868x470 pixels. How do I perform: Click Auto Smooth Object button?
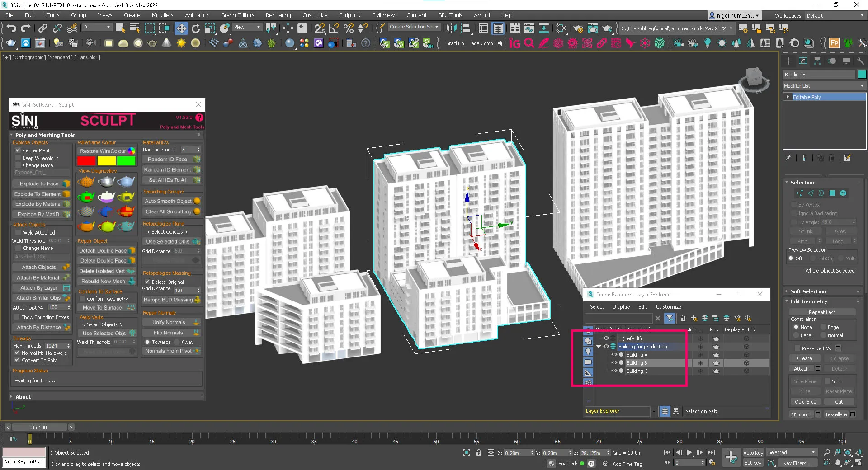pyautogui.click(x=172, y=201)
